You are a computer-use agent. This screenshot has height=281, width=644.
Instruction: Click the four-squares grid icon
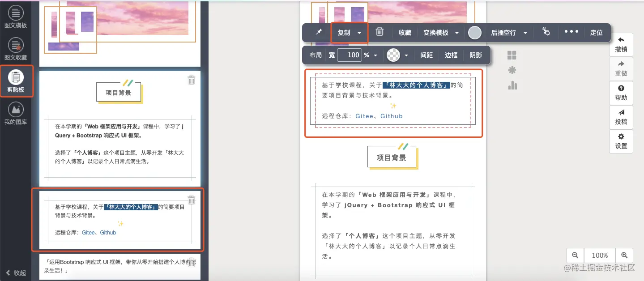tap(512, 55)
